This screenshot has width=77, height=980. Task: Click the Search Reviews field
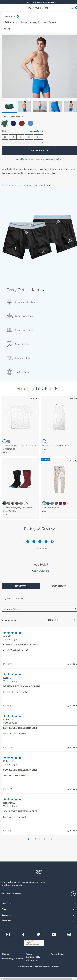[x=38, y=598]
